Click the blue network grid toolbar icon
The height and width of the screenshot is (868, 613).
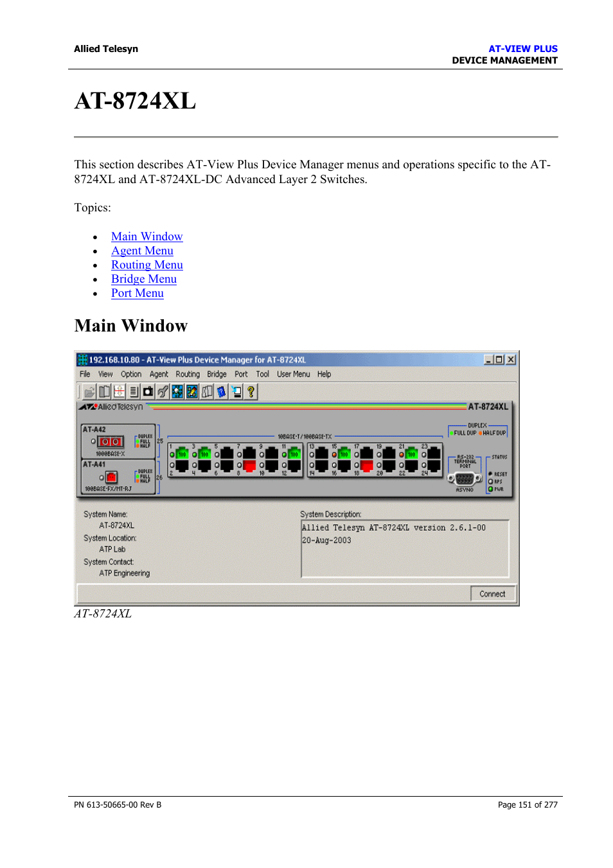[177, 391]
